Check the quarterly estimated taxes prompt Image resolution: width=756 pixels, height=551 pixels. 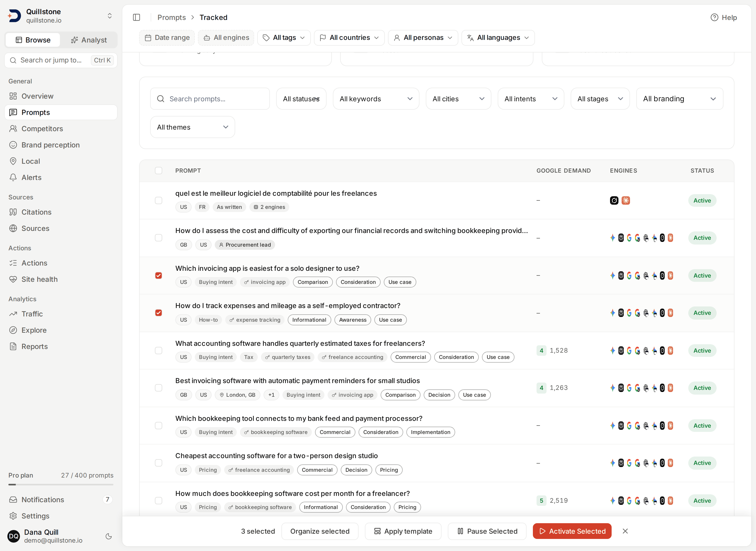159,351
